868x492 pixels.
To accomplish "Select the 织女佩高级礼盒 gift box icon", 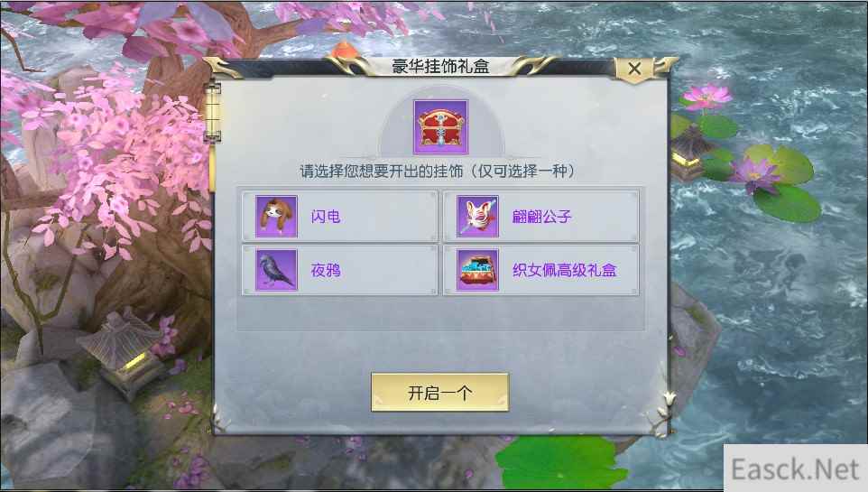I will [477, 270].
